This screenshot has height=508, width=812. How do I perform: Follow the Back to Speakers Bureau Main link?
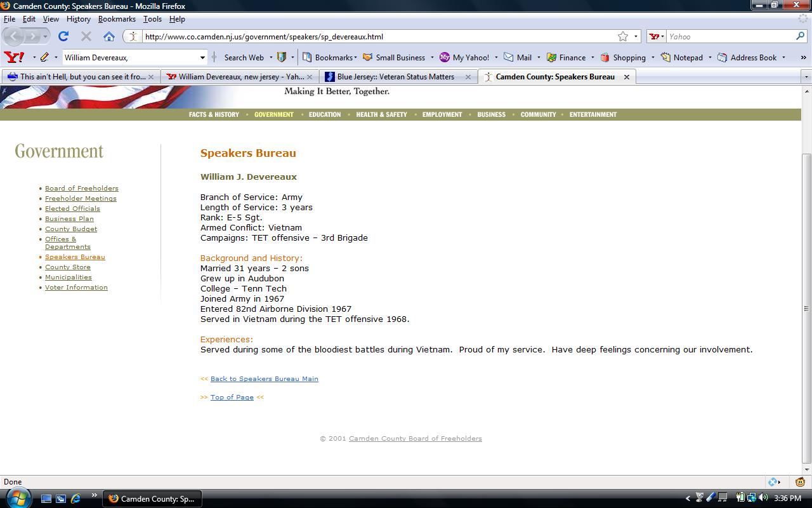click(x=264, y=378)
